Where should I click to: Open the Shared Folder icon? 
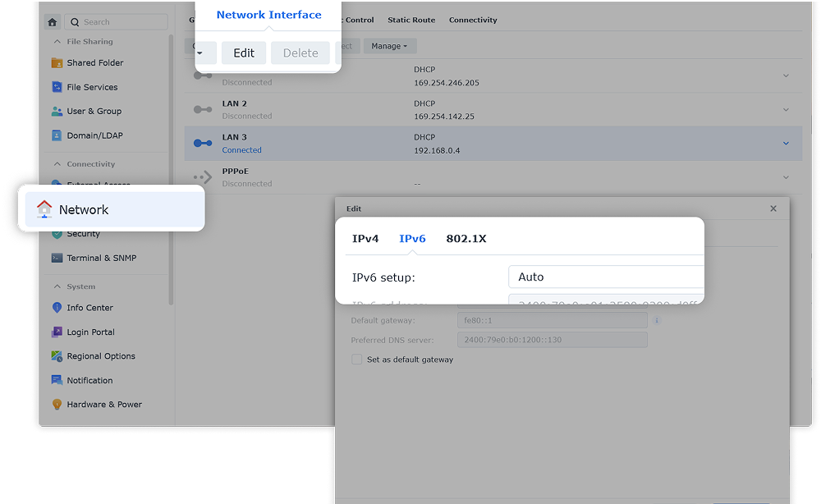coord(57,63)
